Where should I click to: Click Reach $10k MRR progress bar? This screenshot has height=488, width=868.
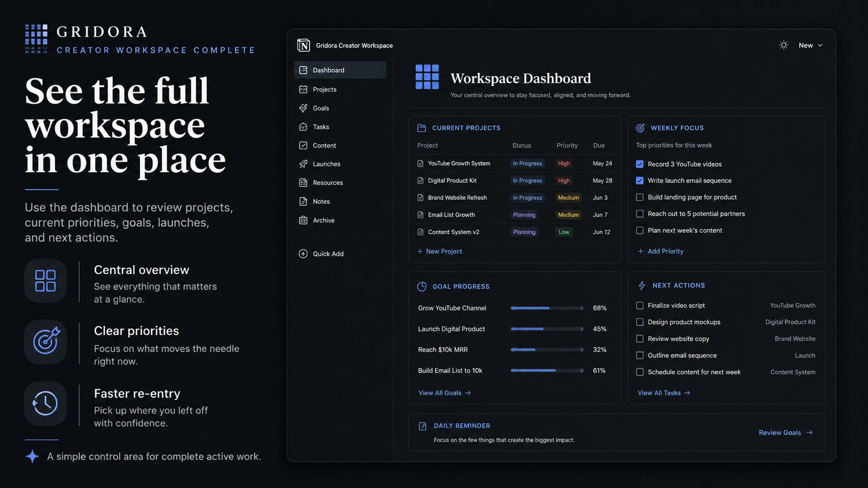547,350
